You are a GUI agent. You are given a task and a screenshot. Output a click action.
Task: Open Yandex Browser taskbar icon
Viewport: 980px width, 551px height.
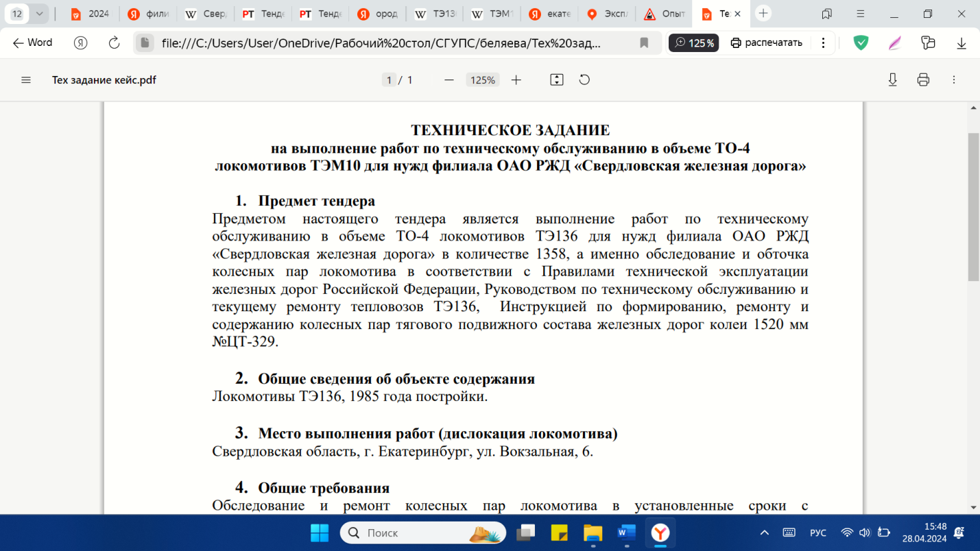click(x=660, y=532)
